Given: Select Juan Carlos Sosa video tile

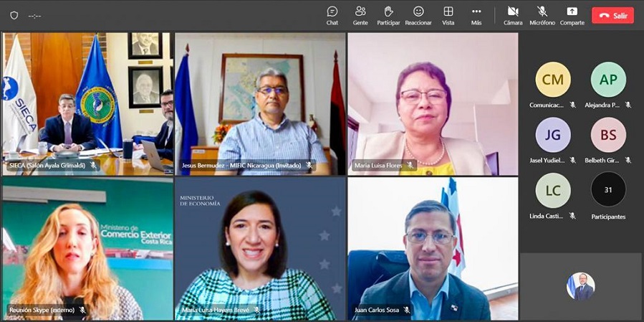Looking at the screenshot, I should pos(433,248).
